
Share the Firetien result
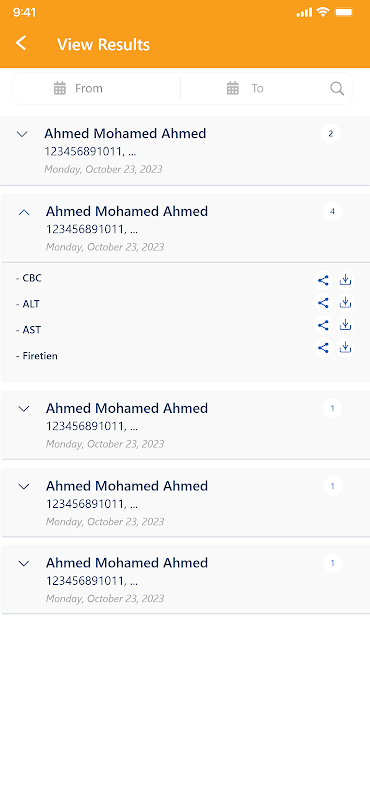[x=323, y=348]
